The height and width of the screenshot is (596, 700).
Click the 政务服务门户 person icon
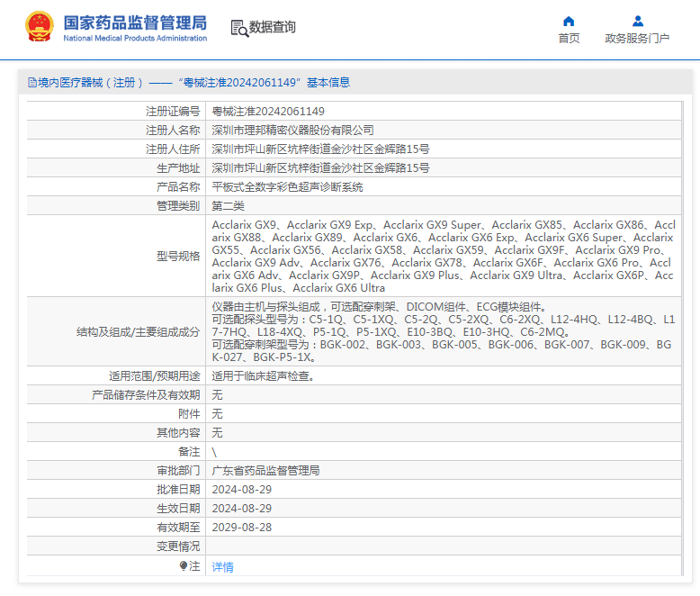pos(637,21)
